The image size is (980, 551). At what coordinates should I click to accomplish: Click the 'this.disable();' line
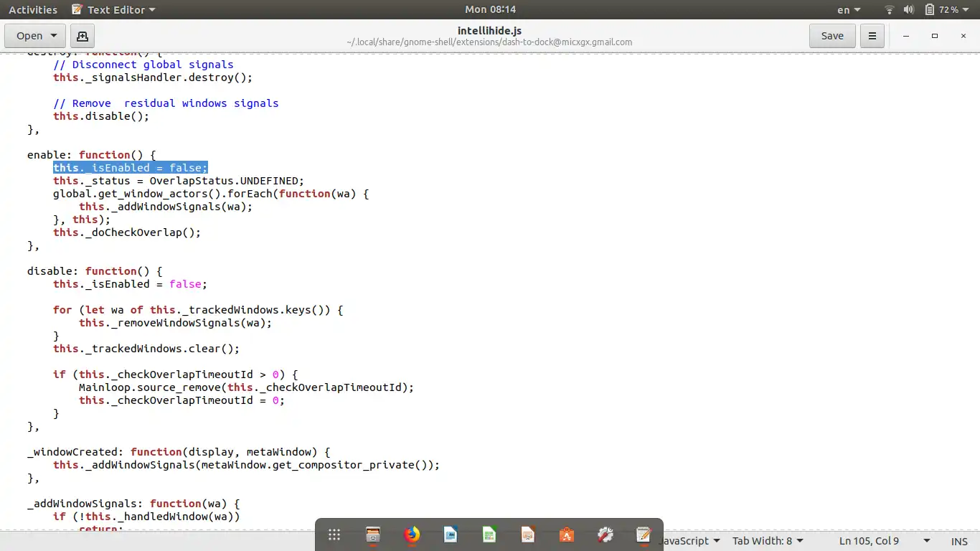coord(101,116)
